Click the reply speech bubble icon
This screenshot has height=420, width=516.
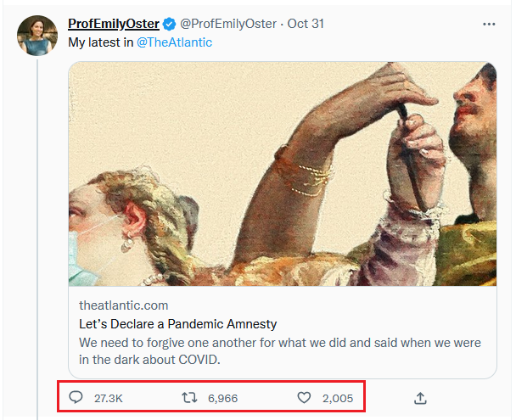pyautogui.click(x=76, y=398)
